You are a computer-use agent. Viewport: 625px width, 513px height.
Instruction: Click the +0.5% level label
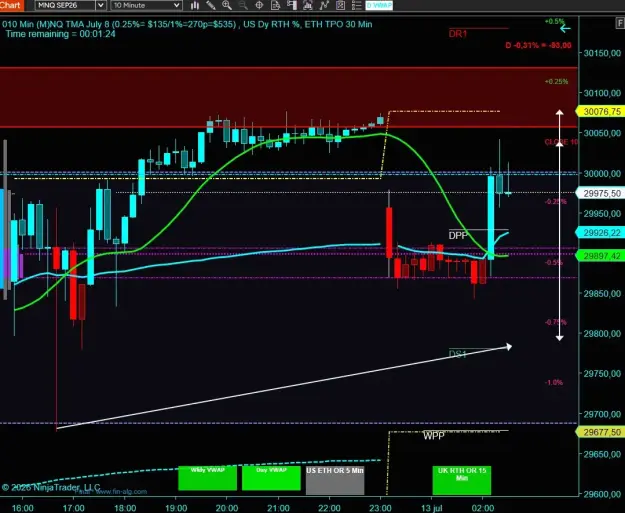click(555, 22)
